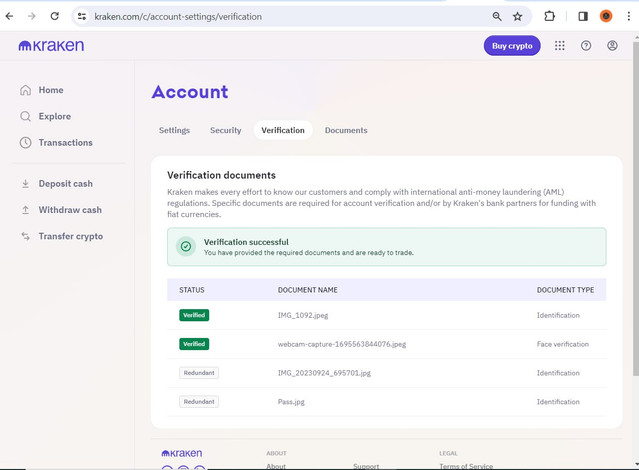639x470 pixels.
Task: Click the ABOUT footer heading
Action: [x=276, y=453]
